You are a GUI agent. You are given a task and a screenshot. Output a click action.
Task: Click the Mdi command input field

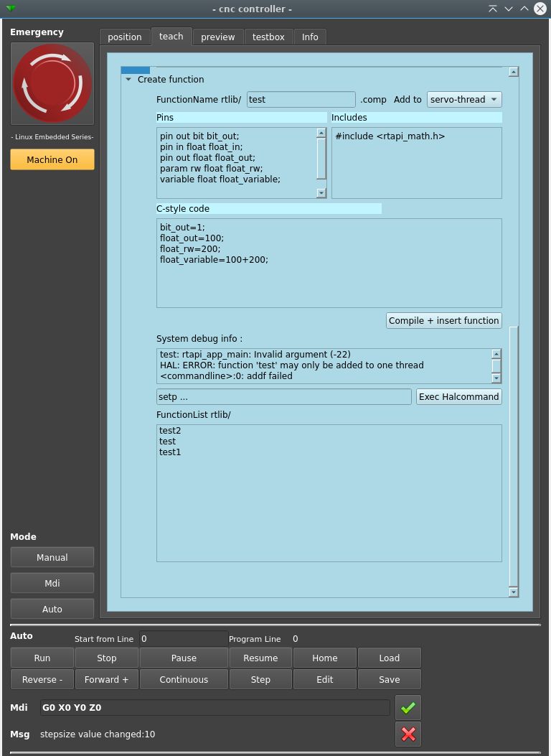point(215,707)
